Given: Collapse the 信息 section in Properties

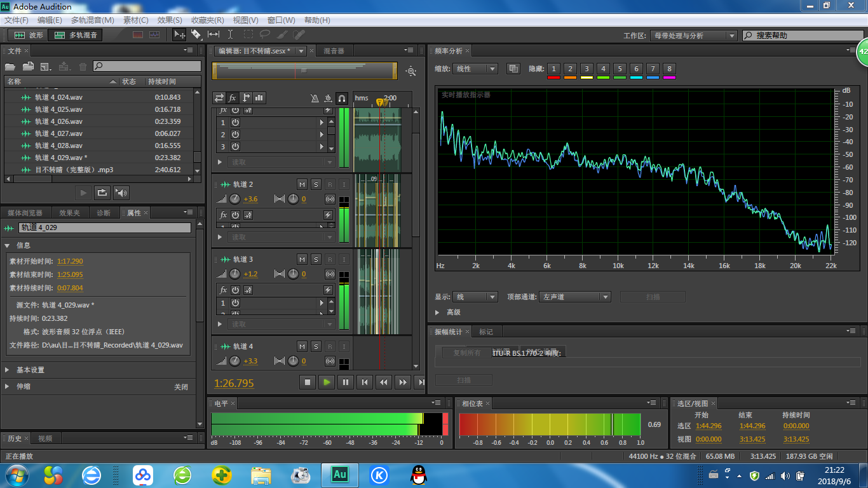Looking at the screenshot, I should tap(7, 245).
